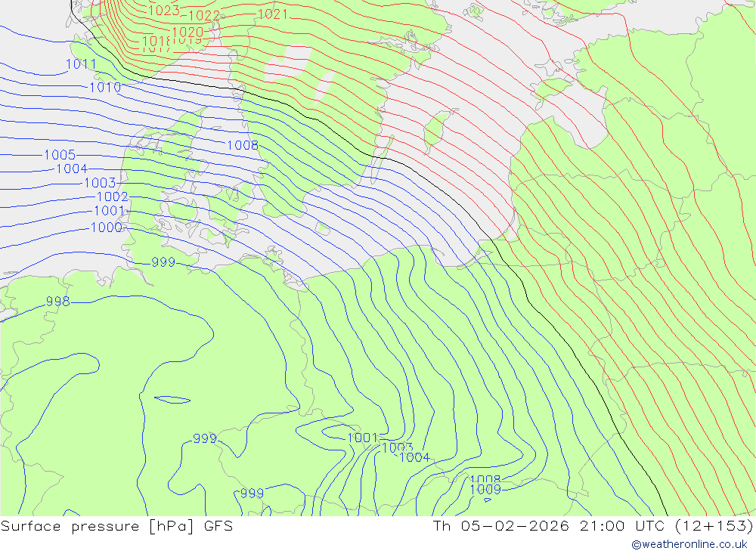Click the 'Th 05-02-2026 21:00 UTC (12+153)' timestamp
Screen dimensions: 756x554
(x=593, y=525)
